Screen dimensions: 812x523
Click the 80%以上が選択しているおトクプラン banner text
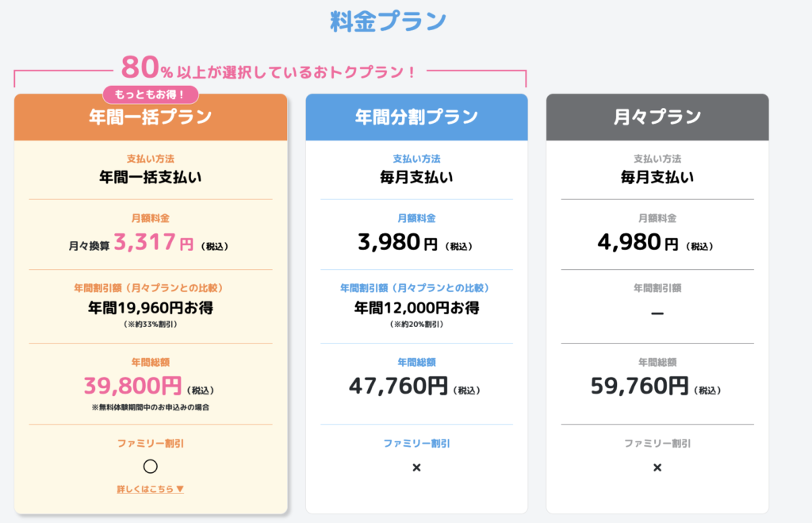269,68
